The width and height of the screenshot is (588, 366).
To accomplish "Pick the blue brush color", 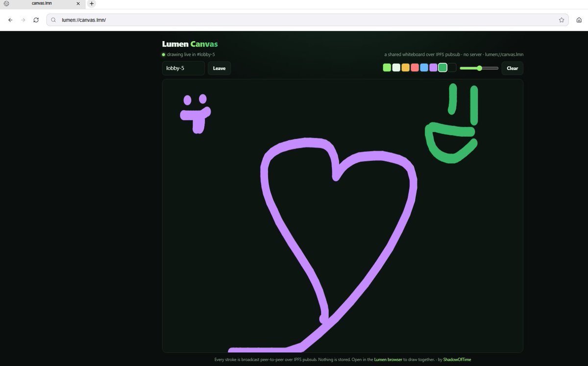I will pos(424,68).
